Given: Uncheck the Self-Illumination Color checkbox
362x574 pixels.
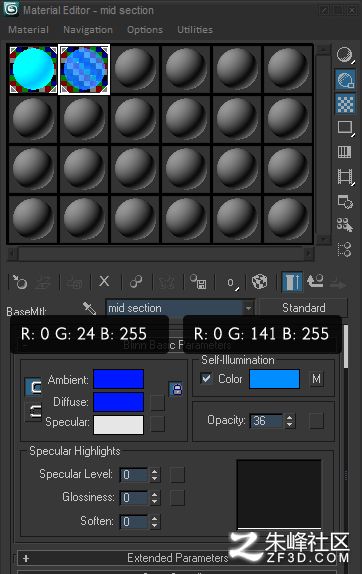Looking at the screenshot, I should (x=206, y=378).
